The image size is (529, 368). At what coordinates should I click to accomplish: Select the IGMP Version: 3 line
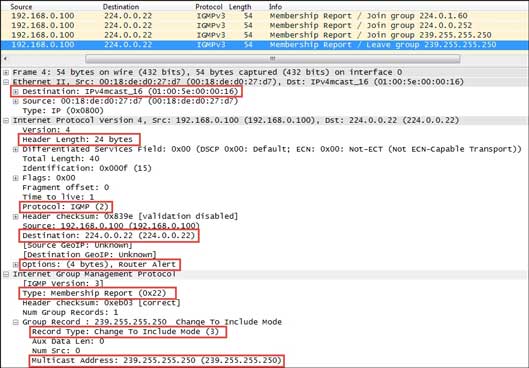point(63,284)
